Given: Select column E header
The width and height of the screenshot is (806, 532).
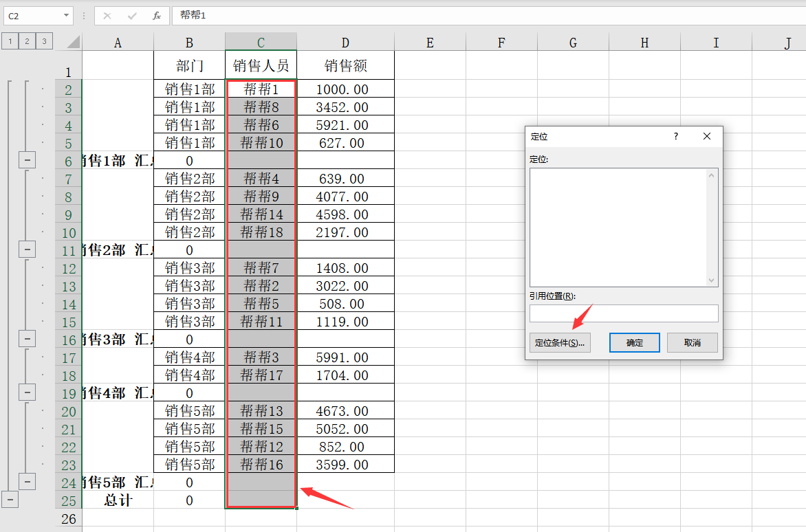Looking at the screenshot, I should coord(430,42).
